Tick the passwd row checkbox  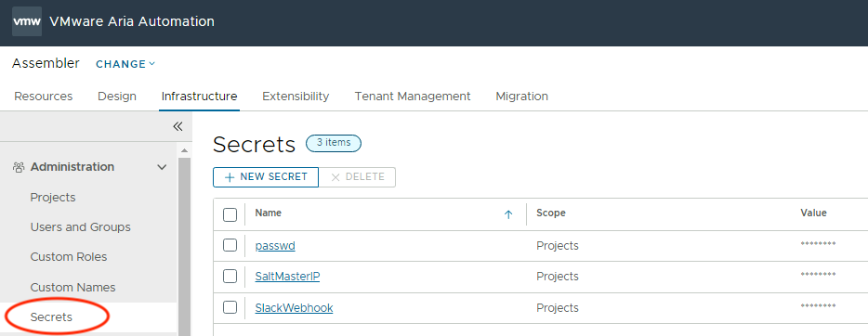click(230, 245)
